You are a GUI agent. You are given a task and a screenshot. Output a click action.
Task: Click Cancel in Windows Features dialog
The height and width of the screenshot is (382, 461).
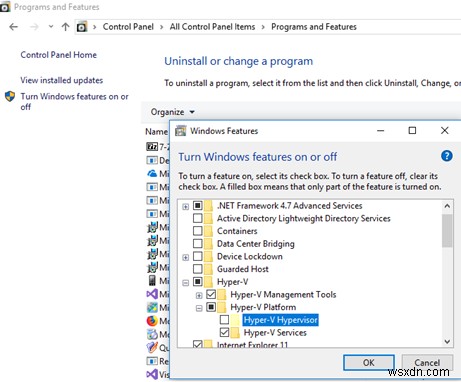point(427,362)
